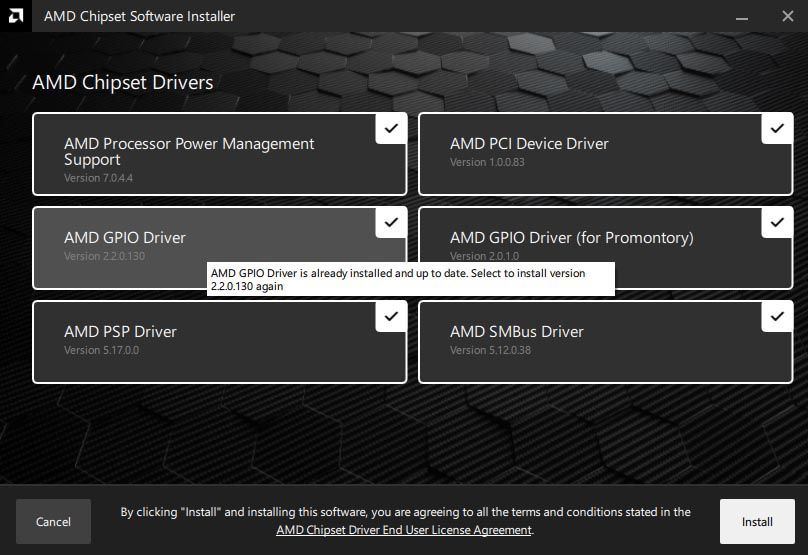Select the AMD SMBus Driver title
The width and height of the screenshot is (808, 555).
click(516, 331)
